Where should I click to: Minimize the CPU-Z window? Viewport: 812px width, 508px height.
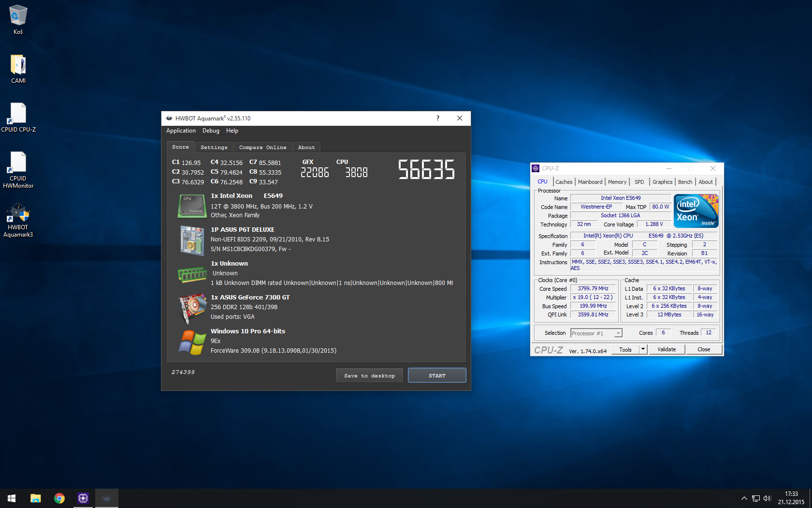click(x=669, y=168)
